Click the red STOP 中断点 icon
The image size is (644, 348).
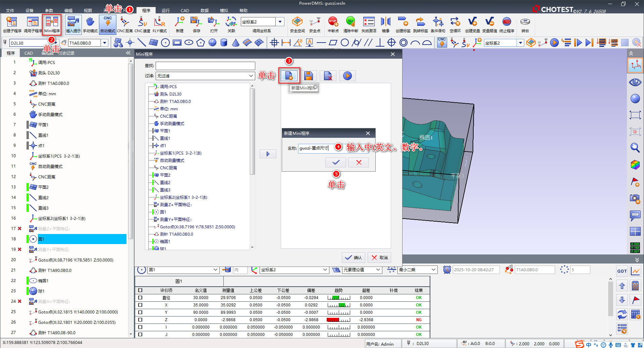click(333, 24)
